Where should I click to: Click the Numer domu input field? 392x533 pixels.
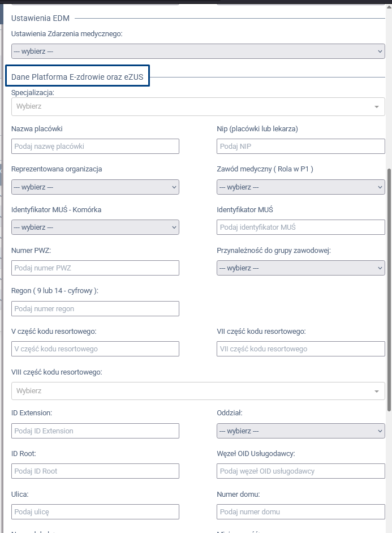300,512
